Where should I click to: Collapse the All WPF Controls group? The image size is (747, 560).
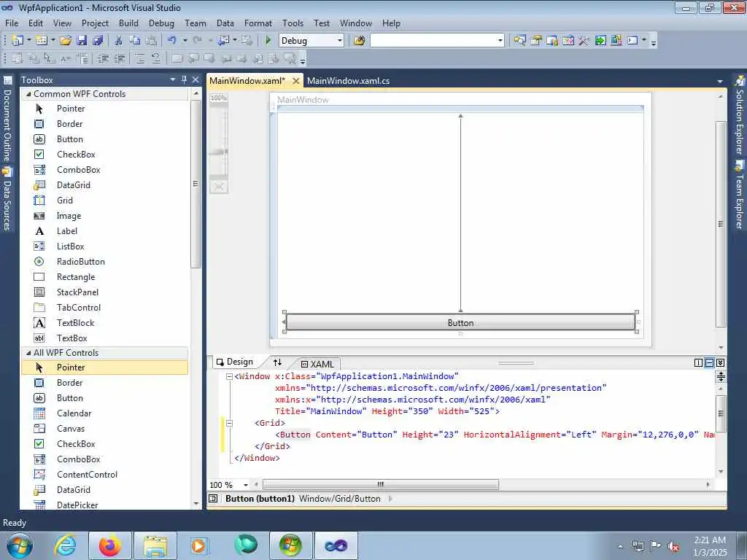(x=28, y=353)
